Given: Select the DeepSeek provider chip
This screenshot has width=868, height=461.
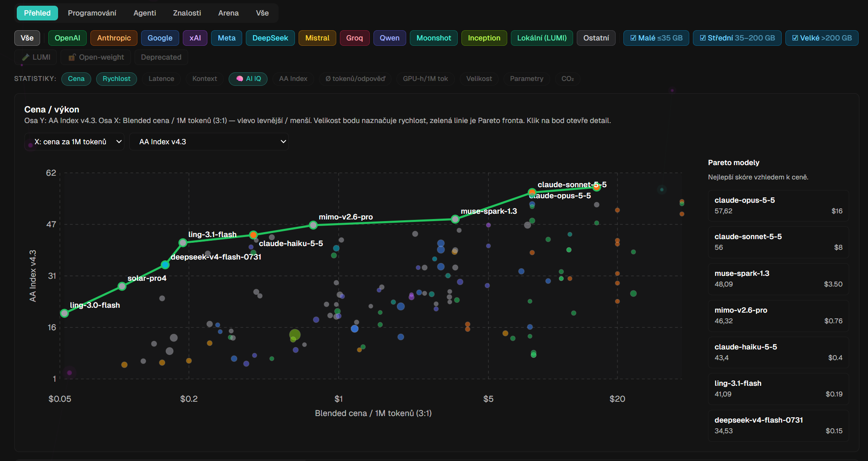Looking at the screenshot, I should pos(270,38).
